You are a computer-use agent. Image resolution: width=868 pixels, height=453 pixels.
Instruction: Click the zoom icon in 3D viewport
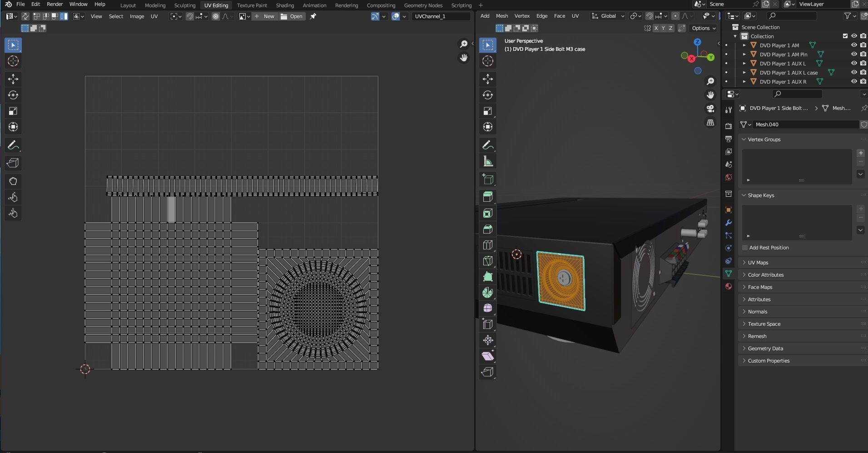(x=710, y=81)
